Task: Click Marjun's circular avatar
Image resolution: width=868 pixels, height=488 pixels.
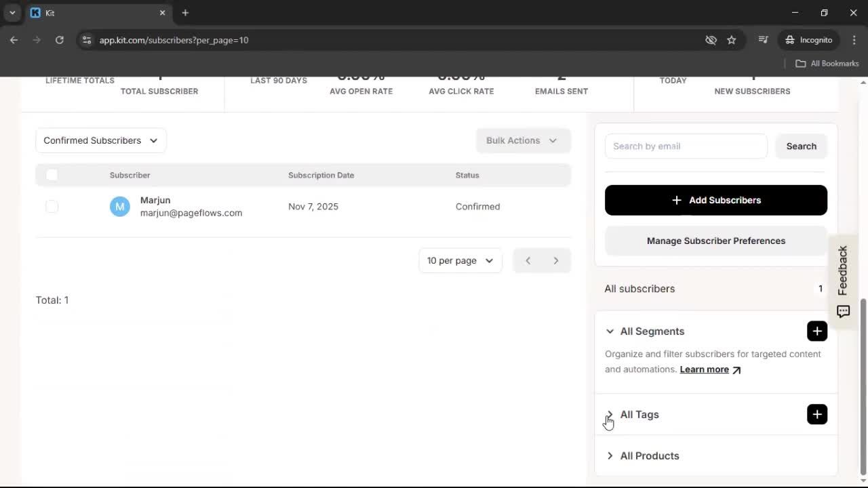Action: [x=119, y=206]
